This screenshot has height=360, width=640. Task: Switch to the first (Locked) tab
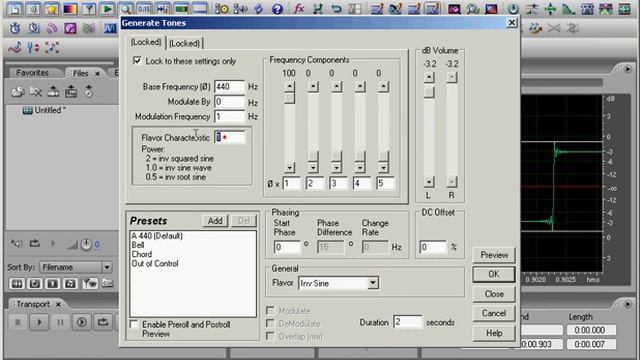pyautogui.click(x=146, y=42)
